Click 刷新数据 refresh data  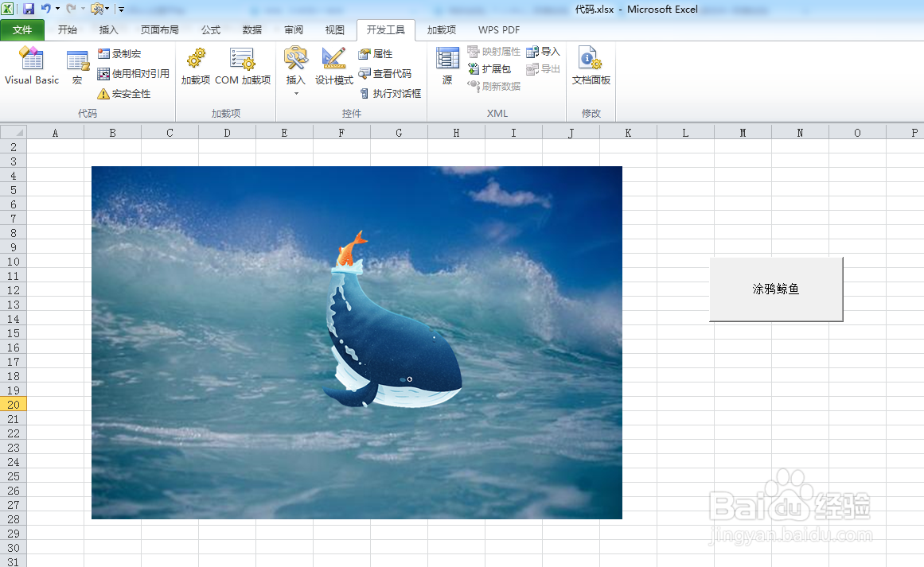pos(493,86)
